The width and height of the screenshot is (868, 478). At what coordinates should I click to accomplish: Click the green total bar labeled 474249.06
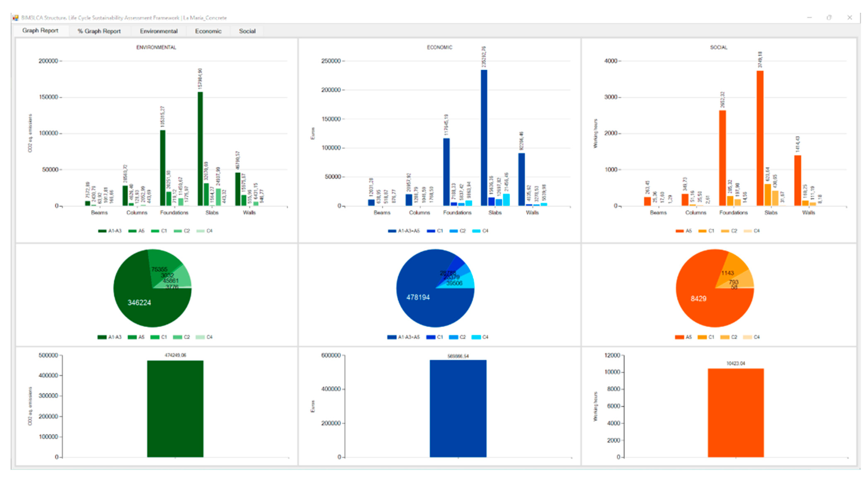[x=175, y=409]
